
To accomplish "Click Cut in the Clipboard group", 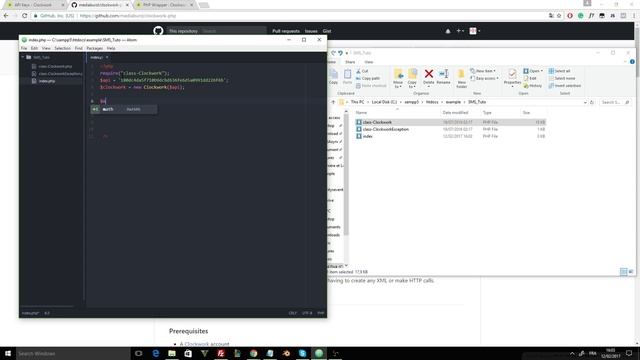I will click(362, 71).
